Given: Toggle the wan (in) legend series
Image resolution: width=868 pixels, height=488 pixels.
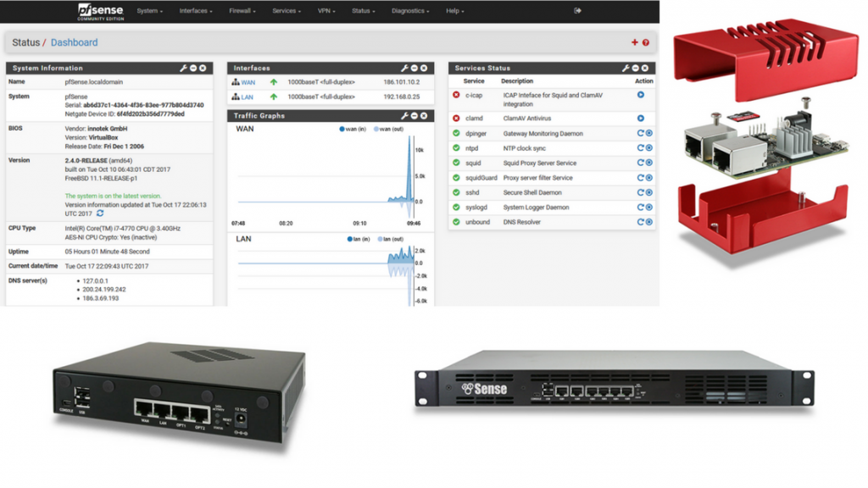Looking at the screenshot, I should click(353, 129).
